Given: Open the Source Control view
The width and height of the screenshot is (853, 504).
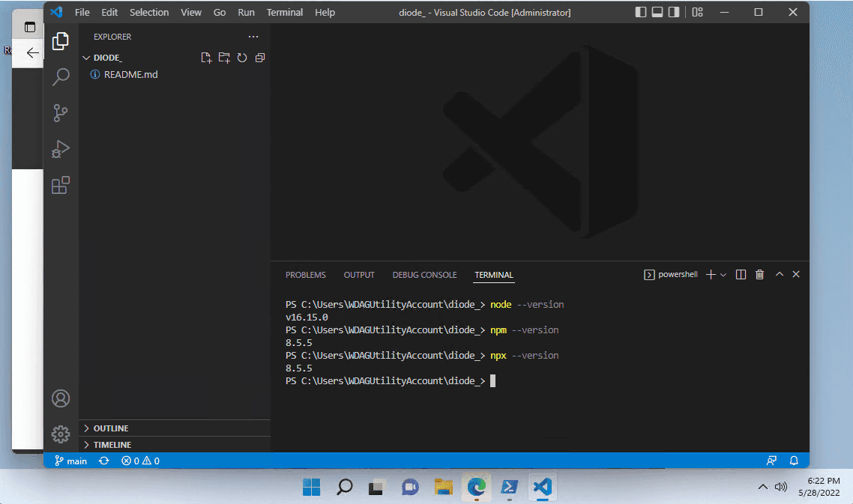Looking at the screenshot, I should pos(61,113).
